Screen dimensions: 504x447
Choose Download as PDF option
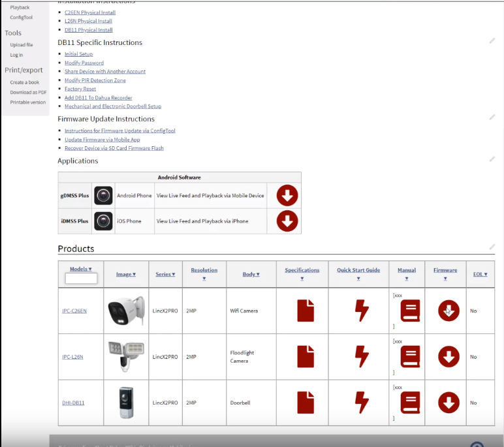click(28, 92)
